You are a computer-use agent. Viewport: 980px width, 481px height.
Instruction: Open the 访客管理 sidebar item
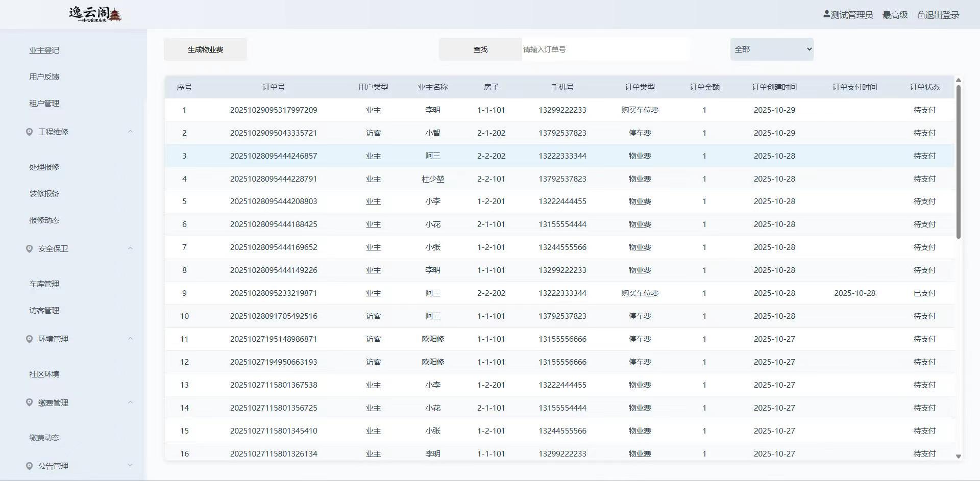[44, 311]
